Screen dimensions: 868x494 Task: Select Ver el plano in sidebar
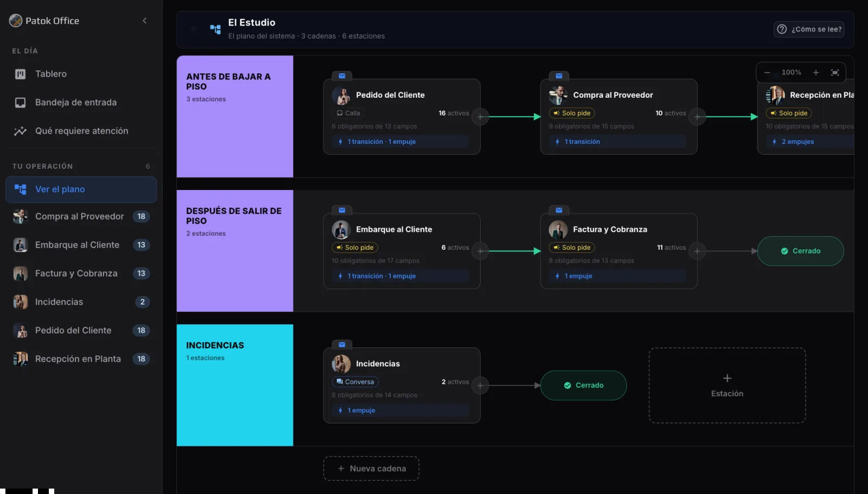81,189
